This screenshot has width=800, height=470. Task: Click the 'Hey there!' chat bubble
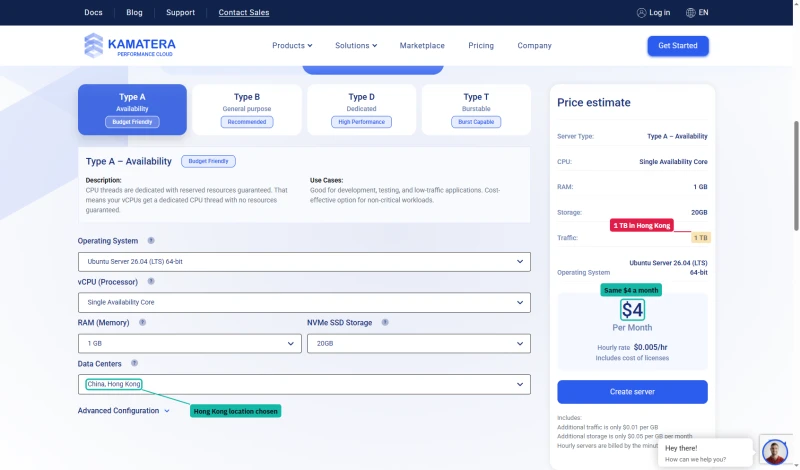click(704, 453)
